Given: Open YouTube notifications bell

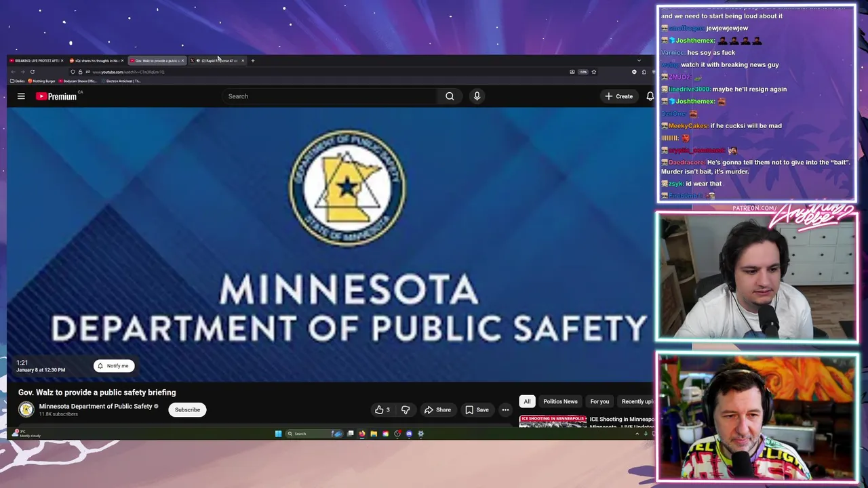Looking at the screenshot, I should click(650, 96).
